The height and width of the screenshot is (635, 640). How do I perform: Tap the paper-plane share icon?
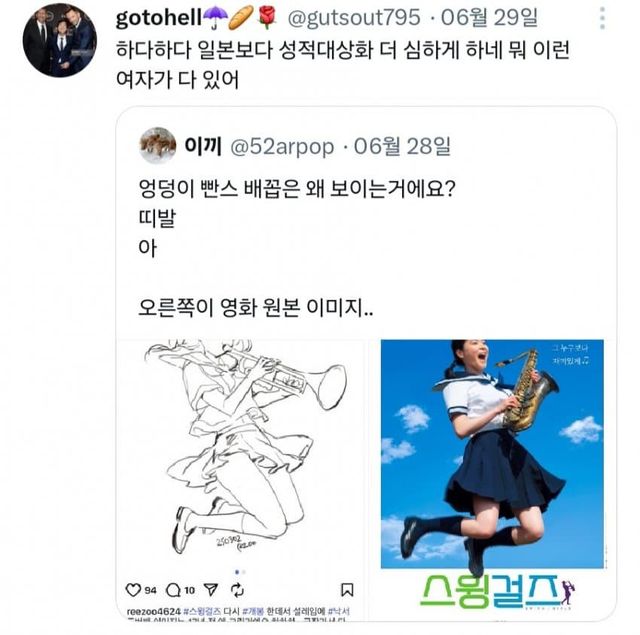click(211, 589)
